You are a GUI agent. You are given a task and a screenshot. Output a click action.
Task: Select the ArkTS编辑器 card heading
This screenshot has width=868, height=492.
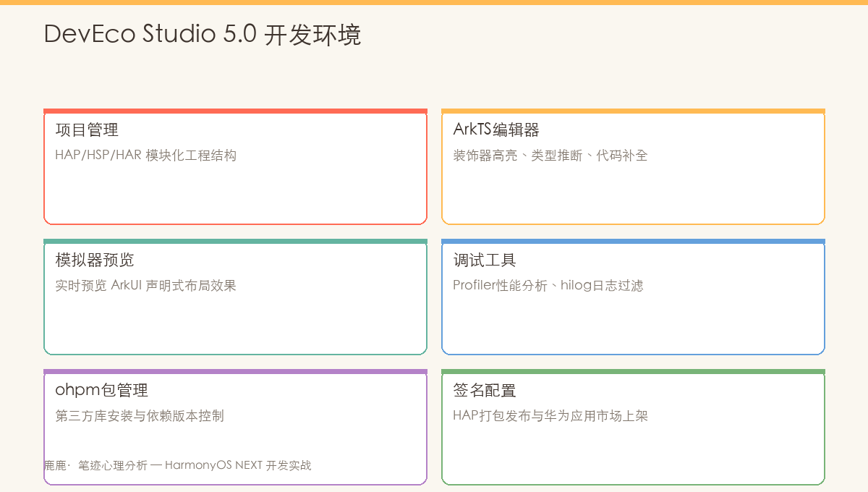click(496, 130)
